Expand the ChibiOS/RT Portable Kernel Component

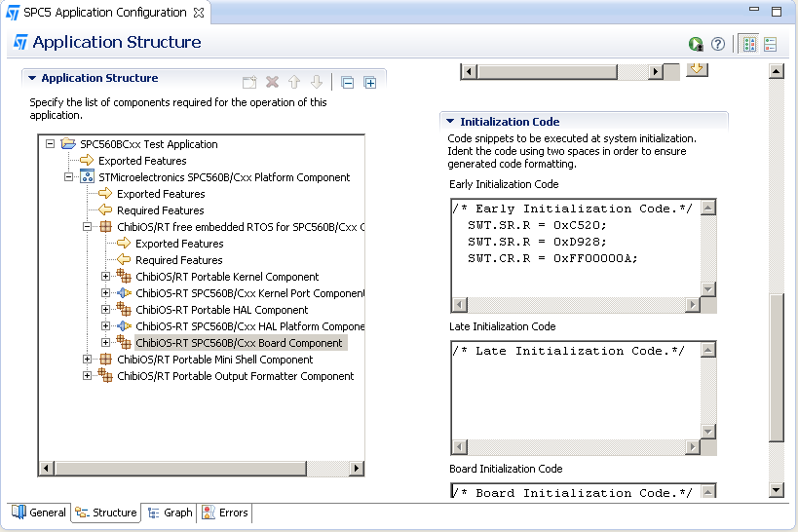(105, 277)
